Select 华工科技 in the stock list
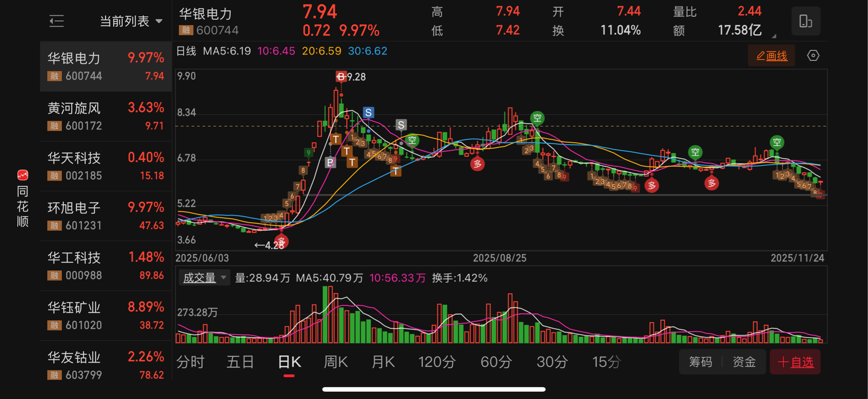This screenshot has width=868, height=399. point(106,266)
